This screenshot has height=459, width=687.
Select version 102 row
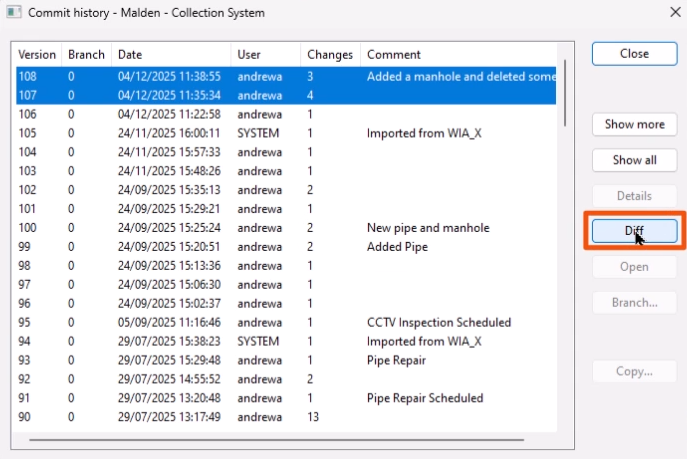pos(286,190)
